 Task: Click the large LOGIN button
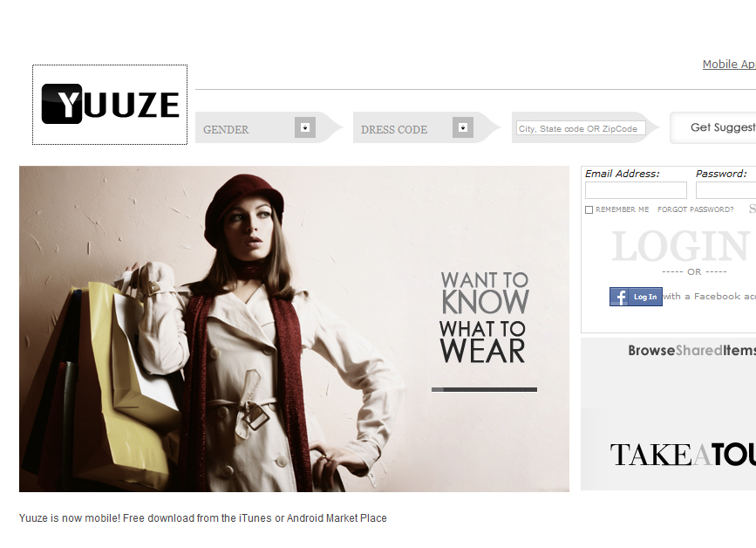681,246
